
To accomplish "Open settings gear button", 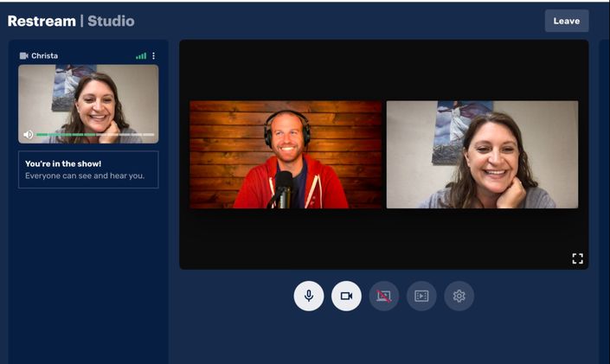I will coord(459,296).
